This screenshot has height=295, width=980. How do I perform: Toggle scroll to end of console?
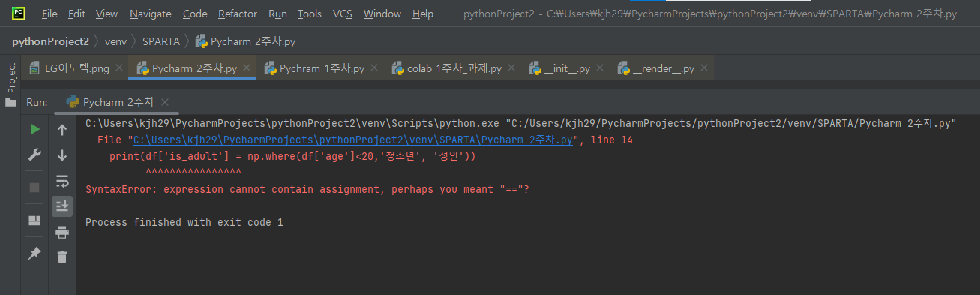62,206
